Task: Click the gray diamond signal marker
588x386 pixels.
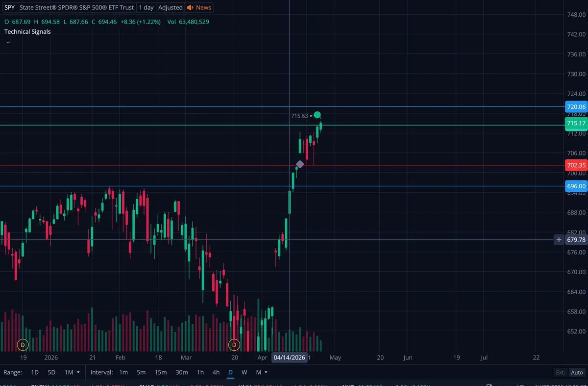Action: (300, 164)
